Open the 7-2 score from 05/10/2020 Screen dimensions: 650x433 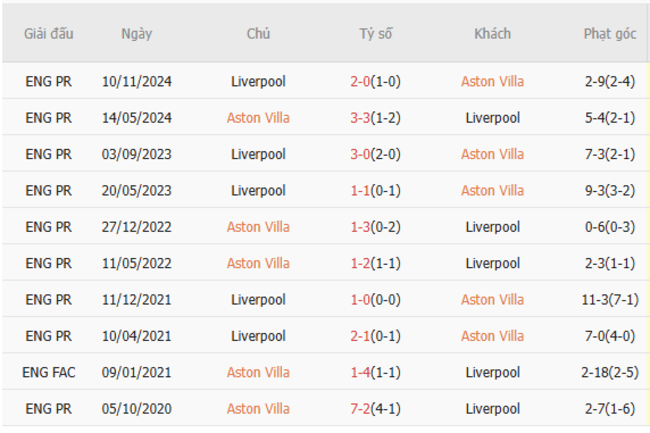(x=360, y=408)
